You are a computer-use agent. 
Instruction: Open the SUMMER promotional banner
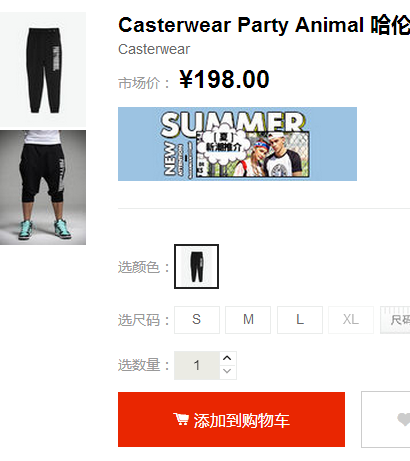tap(237, 144)
